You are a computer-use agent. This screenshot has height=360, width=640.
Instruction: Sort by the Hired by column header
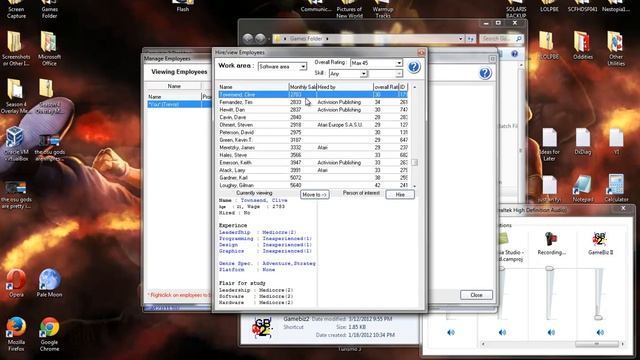pyautogui.click(x=345, y=87)
